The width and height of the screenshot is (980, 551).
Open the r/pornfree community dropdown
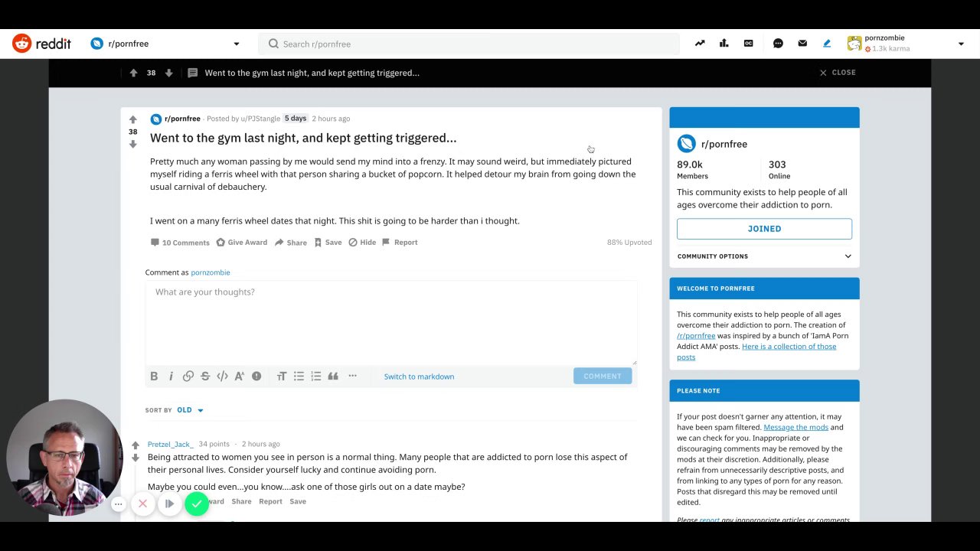165,44
